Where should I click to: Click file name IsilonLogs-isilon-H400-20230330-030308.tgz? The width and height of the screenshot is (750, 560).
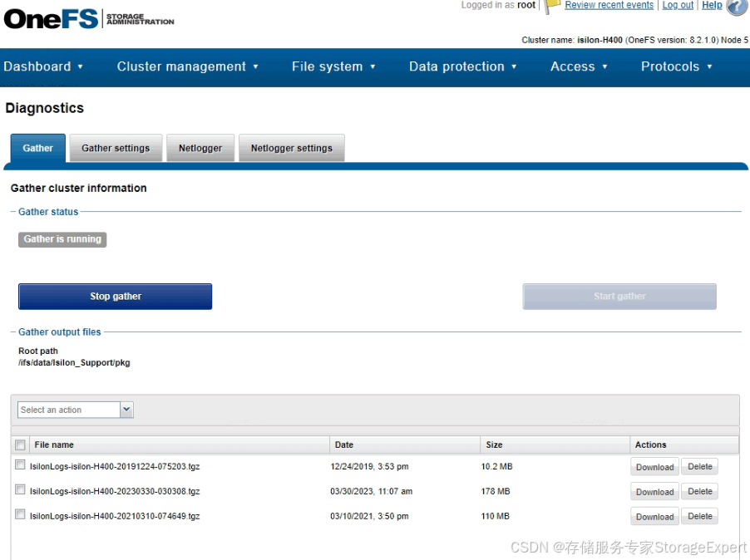tap(115, 492)
